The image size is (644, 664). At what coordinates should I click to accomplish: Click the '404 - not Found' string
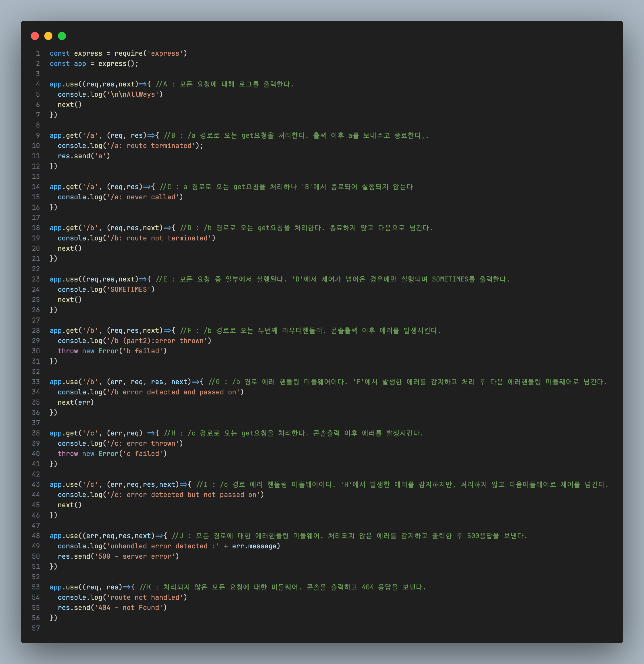(x=129, y=608)
